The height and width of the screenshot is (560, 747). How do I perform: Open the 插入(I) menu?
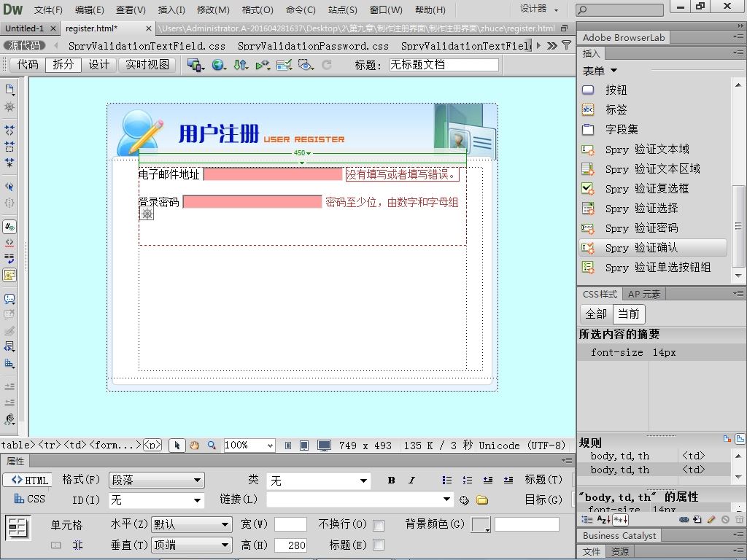coord(171,9)
